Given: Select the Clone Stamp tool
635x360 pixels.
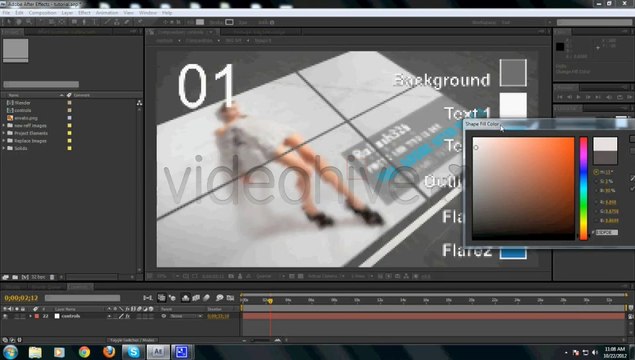Looking at the screenshot, I should [x=117, y=22].
